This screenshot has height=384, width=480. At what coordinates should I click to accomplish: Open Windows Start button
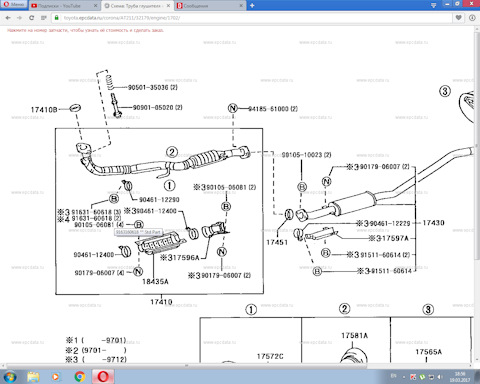(10, 377)
